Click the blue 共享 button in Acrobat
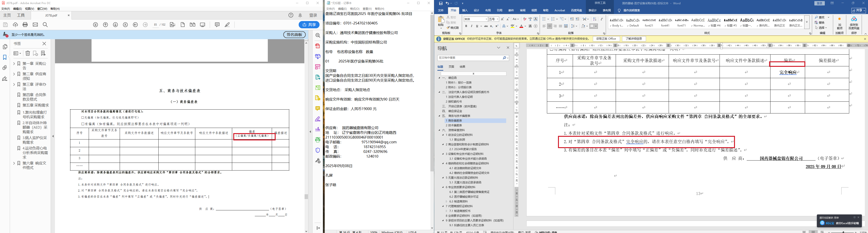 [x=309, y=25]
